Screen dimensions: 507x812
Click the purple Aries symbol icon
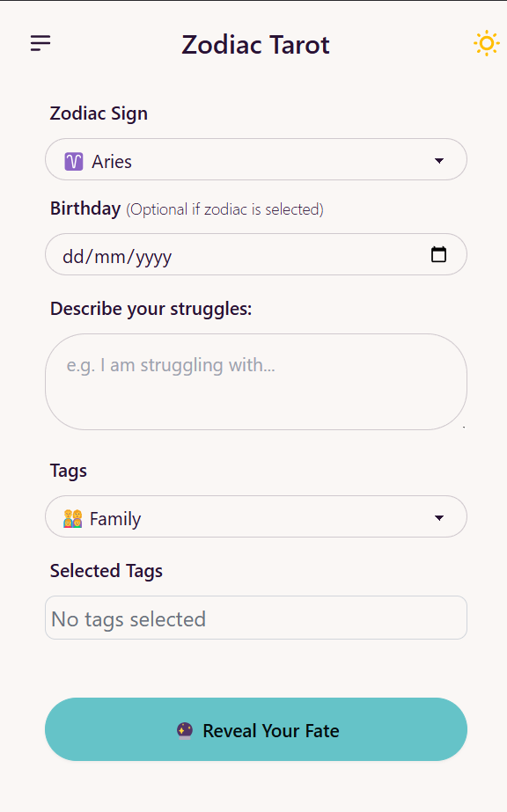(x=74, y=162)
